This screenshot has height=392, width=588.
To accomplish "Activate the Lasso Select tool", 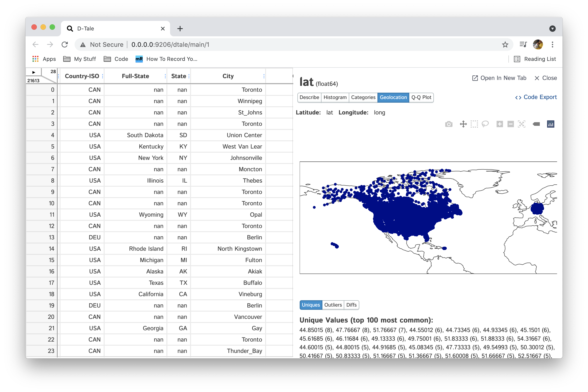I will click(x=485, y=124).
